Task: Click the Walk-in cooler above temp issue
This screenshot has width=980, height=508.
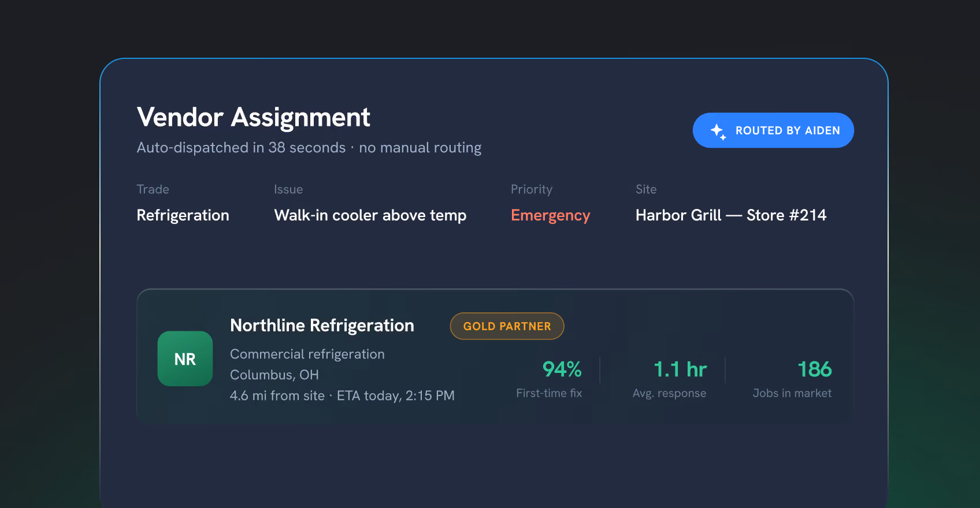Action: click(x=370, y=215)
